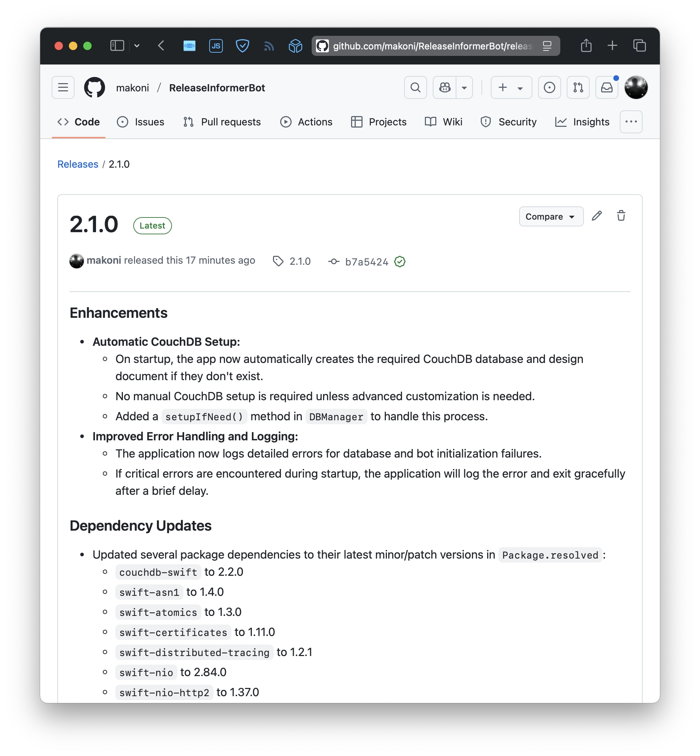Open your pull requests icon in header
This screenshot has height=756, width=700.
pyautogui.click(x=578, y=87)
